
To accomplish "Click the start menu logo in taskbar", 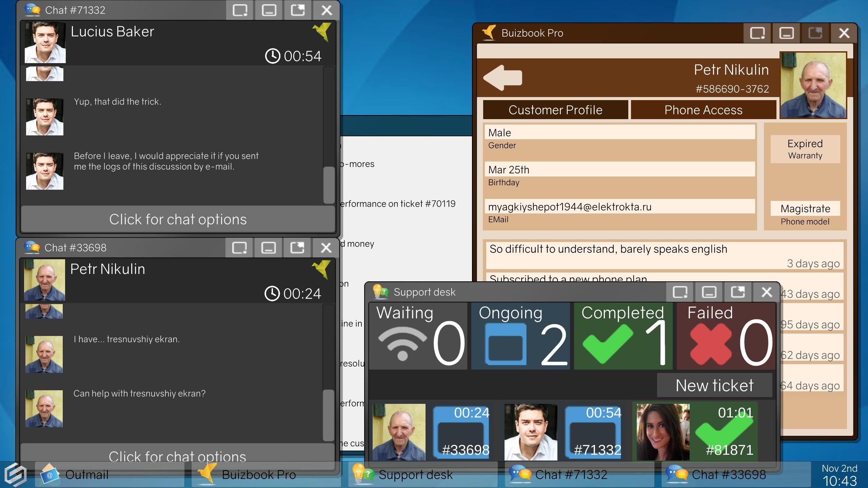I will [16, 474].
